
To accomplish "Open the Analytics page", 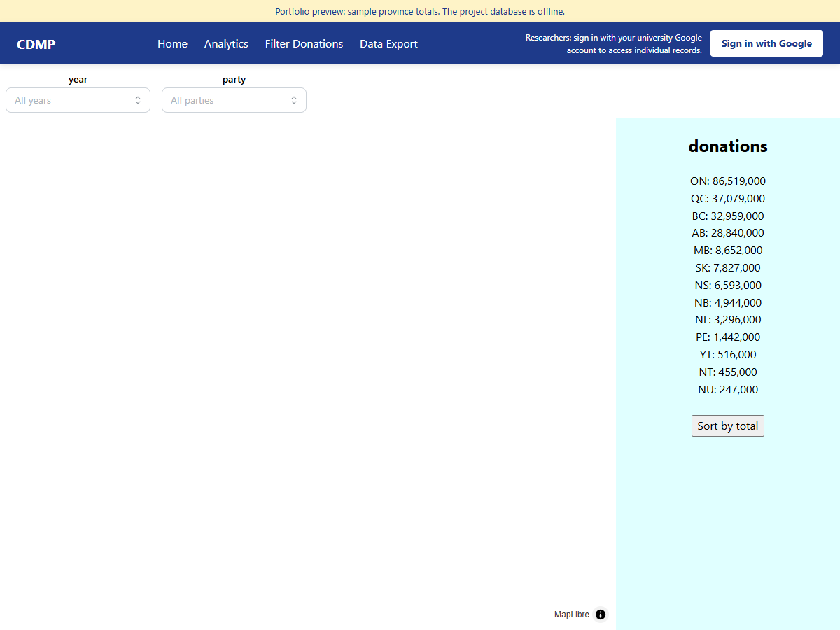I will coord(226,43).
